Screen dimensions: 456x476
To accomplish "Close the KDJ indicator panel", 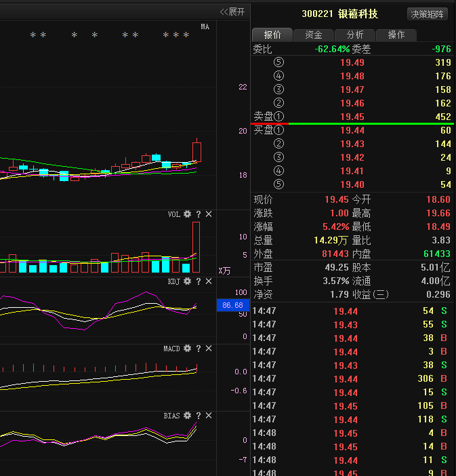I will (209, 281).
